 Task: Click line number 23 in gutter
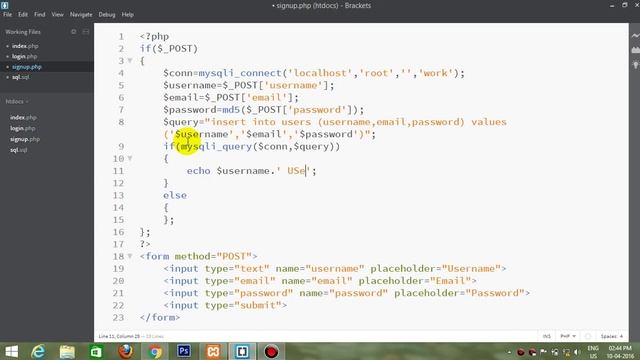click(118, 318)
